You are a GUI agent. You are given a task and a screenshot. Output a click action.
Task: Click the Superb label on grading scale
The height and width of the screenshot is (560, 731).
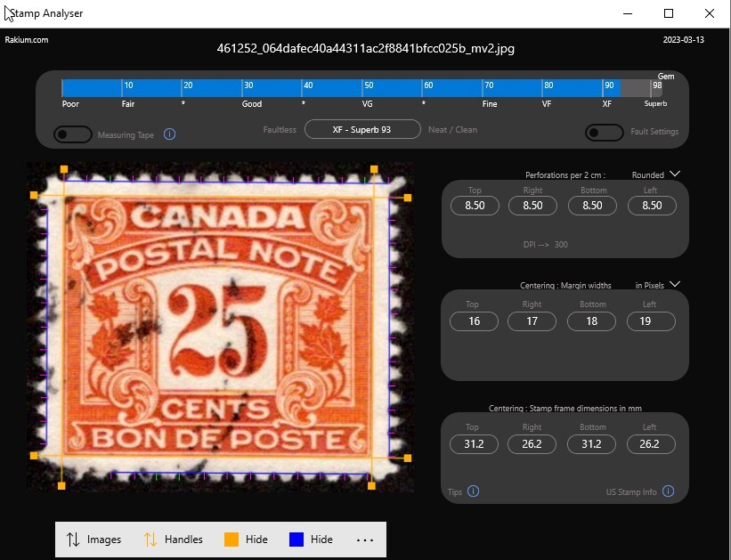pyautogui.click(x=655, y=103)
